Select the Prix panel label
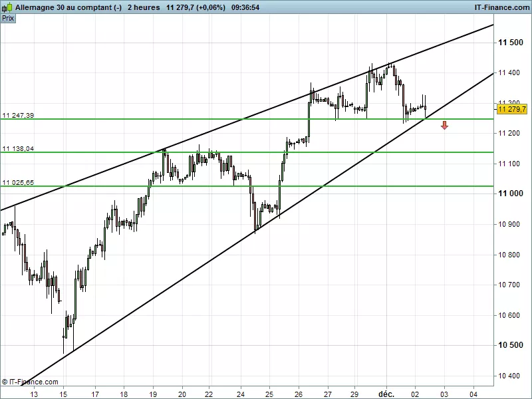532x399 pixels. pyautogui.click(x=8, y=18)
